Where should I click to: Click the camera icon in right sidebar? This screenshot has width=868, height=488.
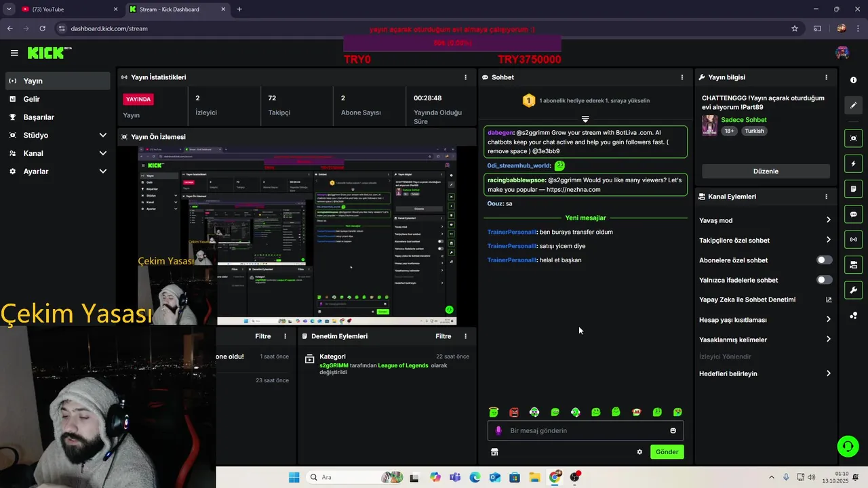tap(853, 264)
